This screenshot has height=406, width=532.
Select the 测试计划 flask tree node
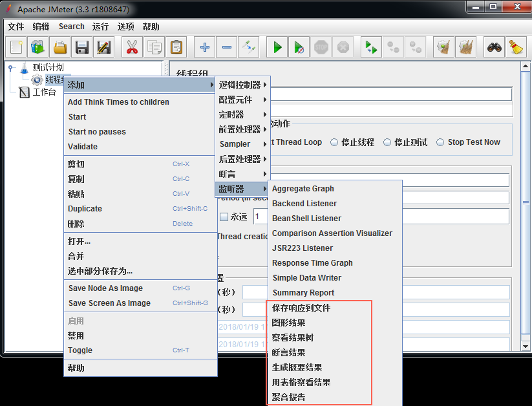42,67
